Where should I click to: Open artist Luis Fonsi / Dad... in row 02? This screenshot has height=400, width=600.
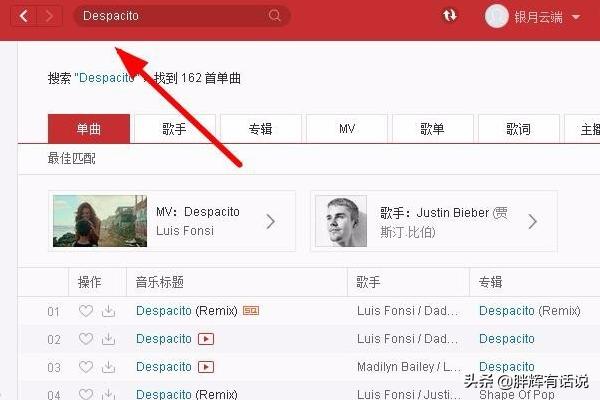pyautogui.click(x=408, y=339)
